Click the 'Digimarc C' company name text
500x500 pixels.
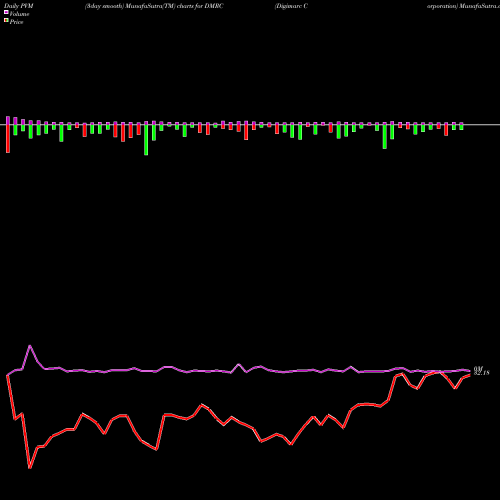tap(291, 6)
